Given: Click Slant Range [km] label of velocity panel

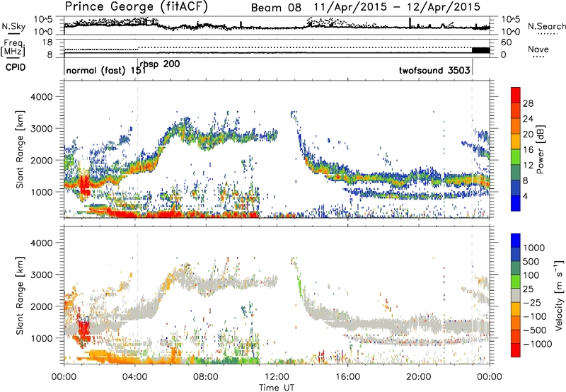Looking at the screenshot, I should [20, 295].
